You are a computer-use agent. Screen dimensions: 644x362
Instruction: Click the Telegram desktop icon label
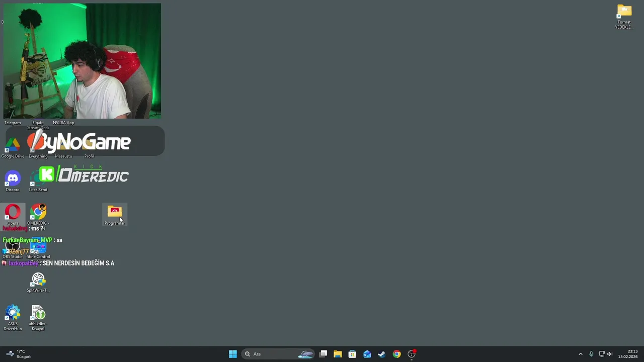point(13,123)
